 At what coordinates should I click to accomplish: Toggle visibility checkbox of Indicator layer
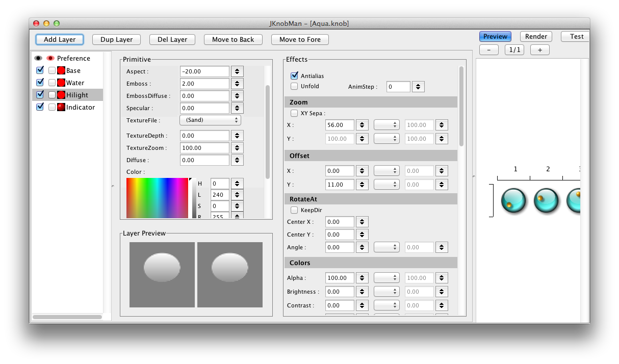tap(40, 107)
